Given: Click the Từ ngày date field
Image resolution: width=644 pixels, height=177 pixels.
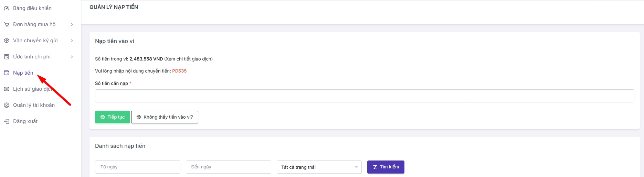Looking at the screenshot, I should click(x=137, y=167).
